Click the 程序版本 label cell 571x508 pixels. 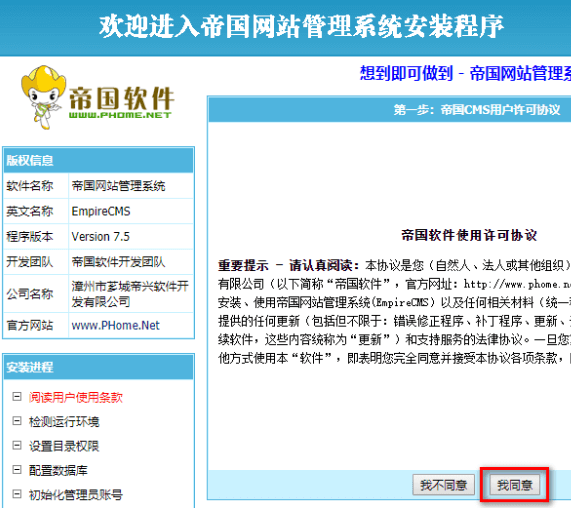[x=36, y=237]
